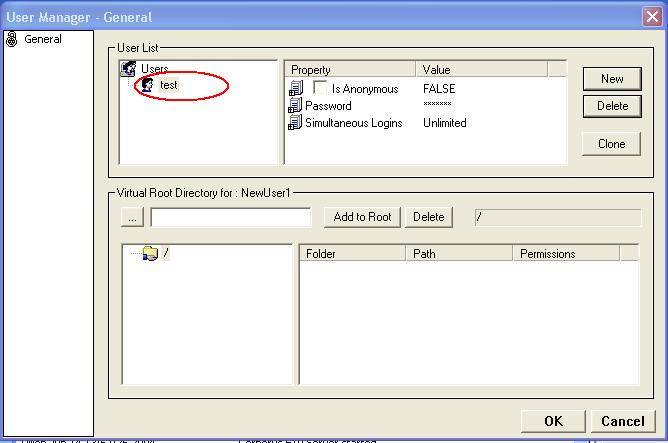The height and width of the screenshot is (443, 668).
Task: Click the Password property icon
Action: 295,106
